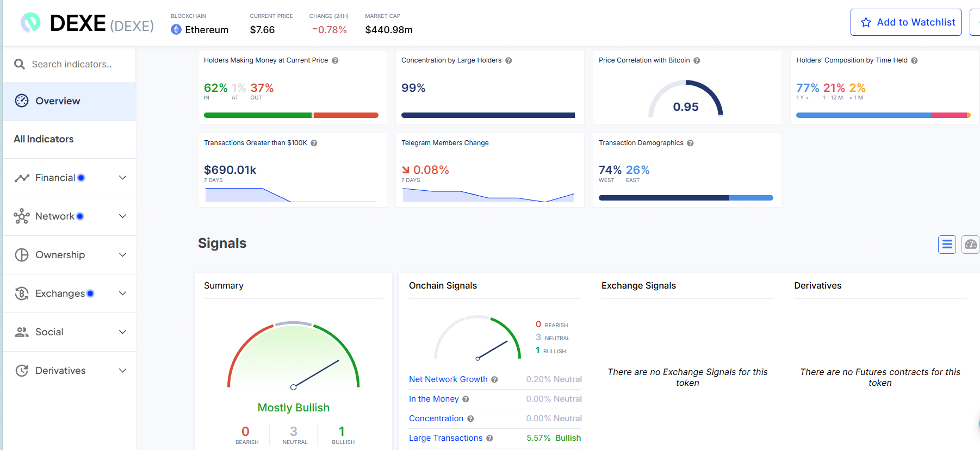Click help icon beside Net Network Growth

(x=494, y=379)
